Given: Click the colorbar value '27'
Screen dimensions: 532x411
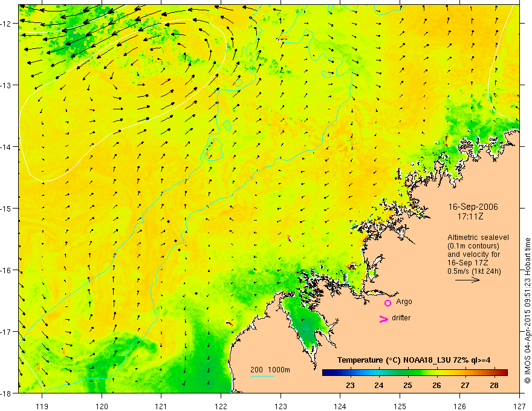Looking at the screenshot, I should click(465, 385).
